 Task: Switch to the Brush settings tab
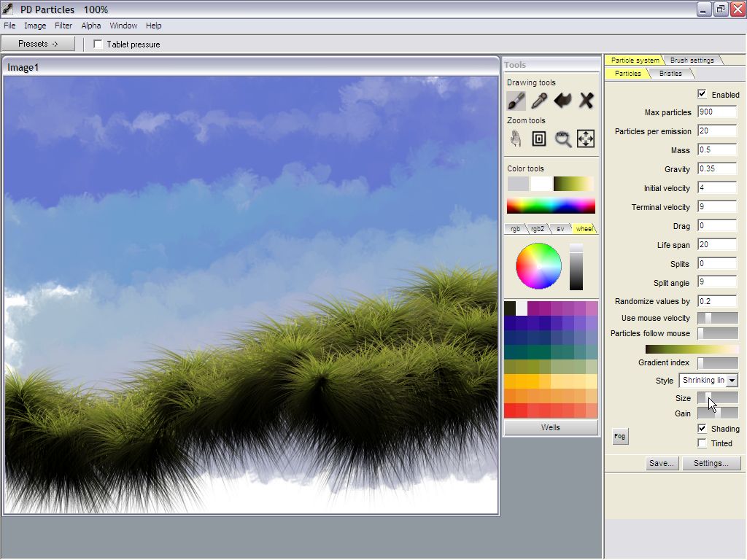click(692, 61)
